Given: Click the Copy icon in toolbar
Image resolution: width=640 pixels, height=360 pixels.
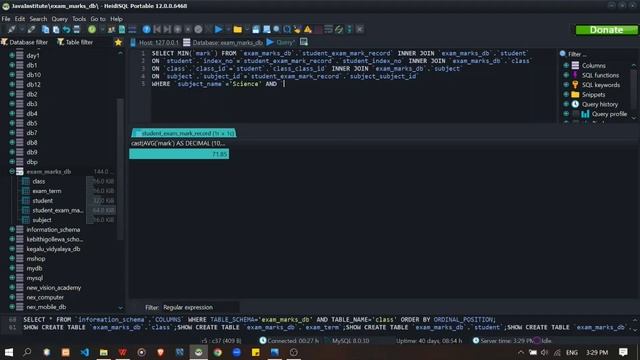Looking at the screenshot, I should (45, 29).
